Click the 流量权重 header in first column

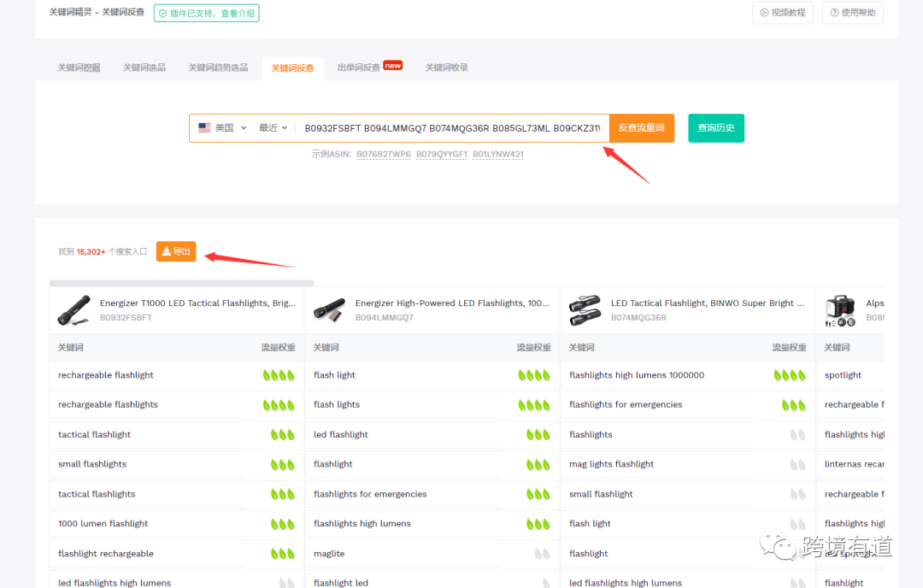pos(279,347)
